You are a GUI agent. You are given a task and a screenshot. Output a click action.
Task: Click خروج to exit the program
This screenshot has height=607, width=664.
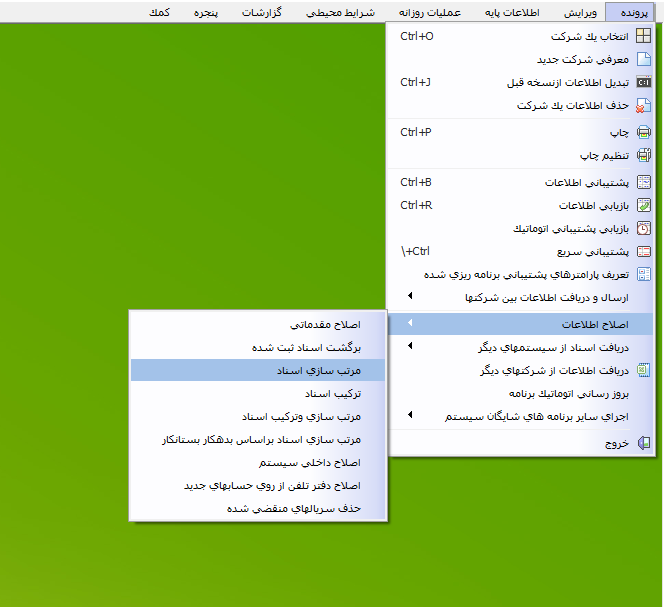pos(520,443)
